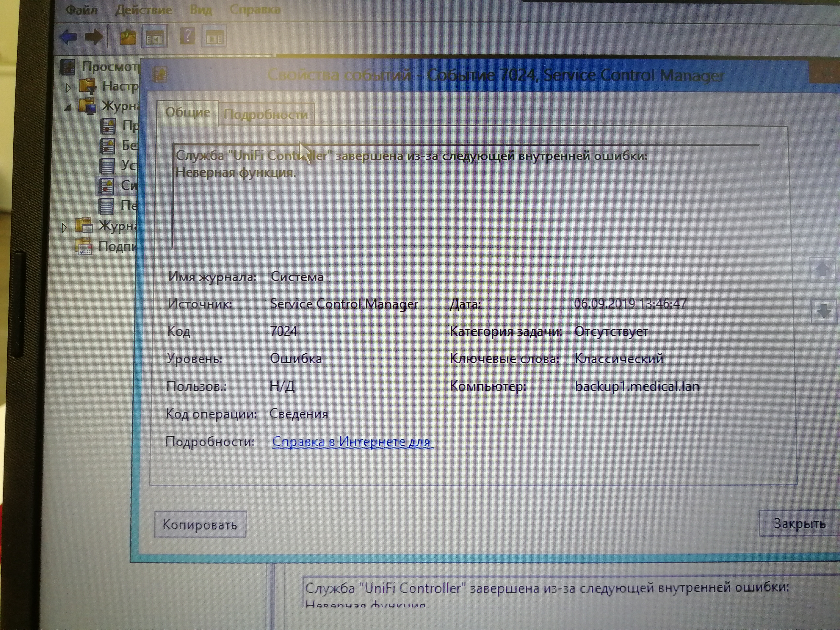Screen dimensions: 840x630
Task: Click the Service Control Manager source value
Action: 344,304
